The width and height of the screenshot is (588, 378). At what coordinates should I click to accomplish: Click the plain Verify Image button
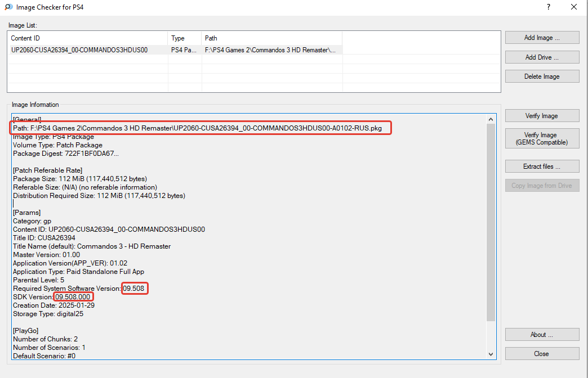(x=542, y=116)
